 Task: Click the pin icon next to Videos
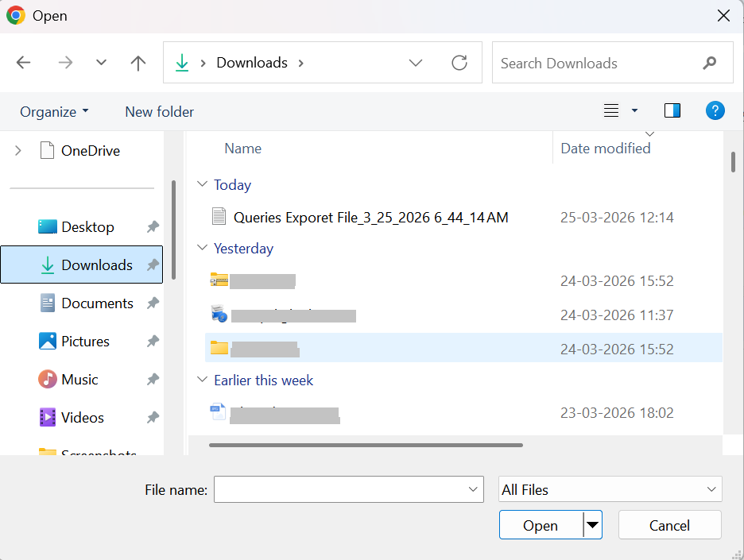[x=153, y=417]
